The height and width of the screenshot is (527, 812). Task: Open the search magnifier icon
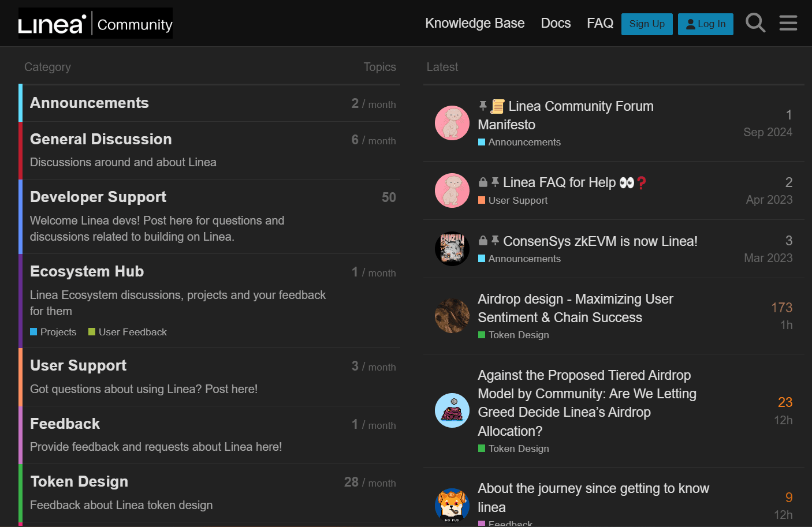755,23
